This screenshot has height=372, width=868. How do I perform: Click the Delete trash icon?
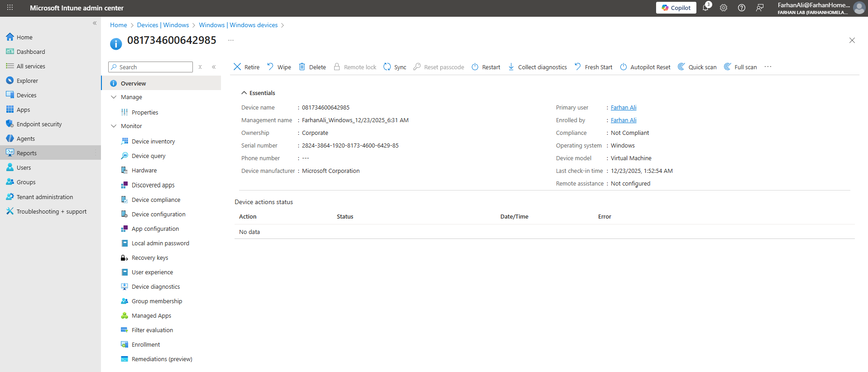pyautogui.click(x=302, y=67)
